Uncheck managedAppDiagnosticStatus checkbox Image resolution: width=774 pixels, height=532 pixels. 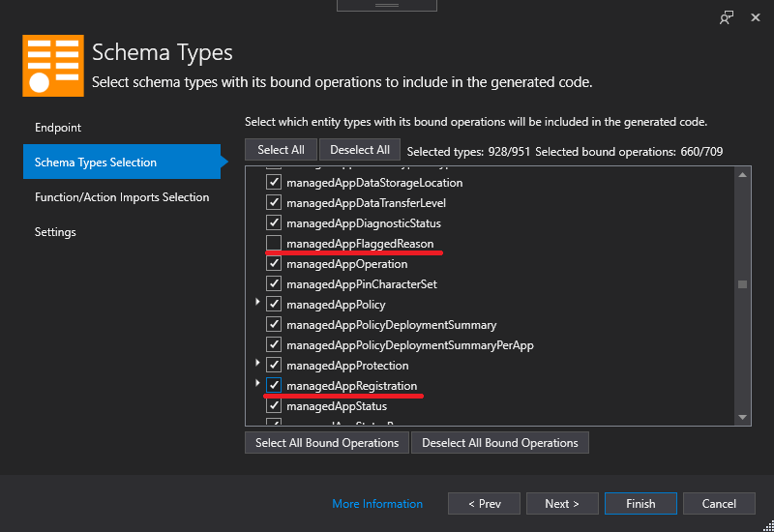274,222
